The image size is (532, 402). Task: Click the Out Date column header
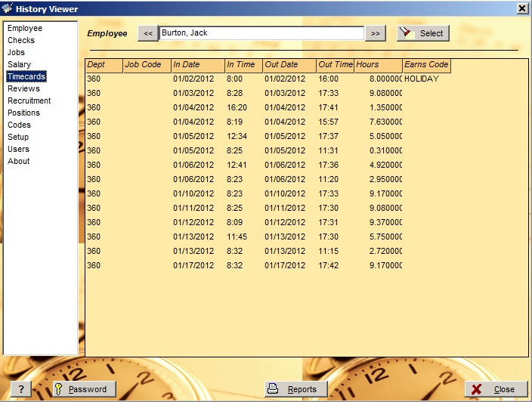[289, 66]
